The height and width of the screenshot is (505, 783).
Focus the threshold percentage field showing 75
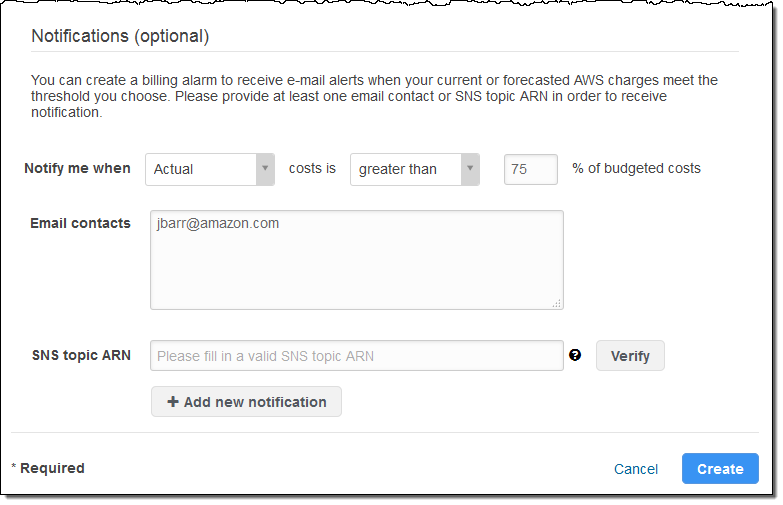[530, 169]
